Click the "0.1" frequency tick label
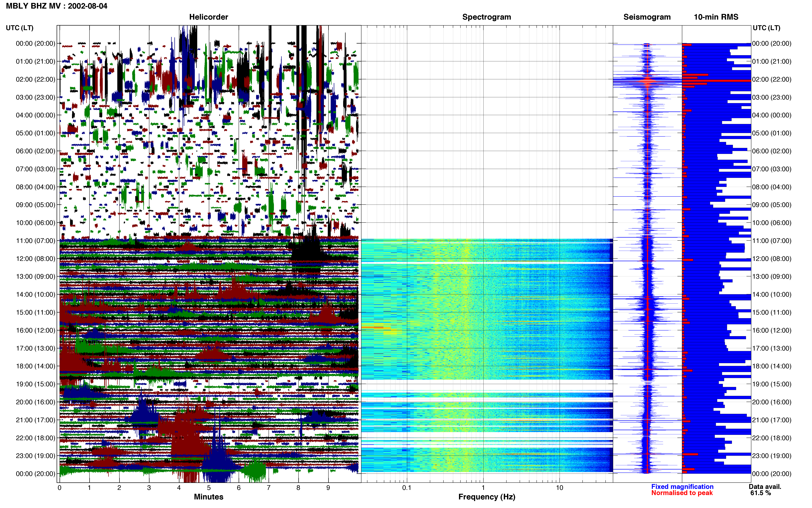Viewport: 812px width, 508px height. click(407, 488)
